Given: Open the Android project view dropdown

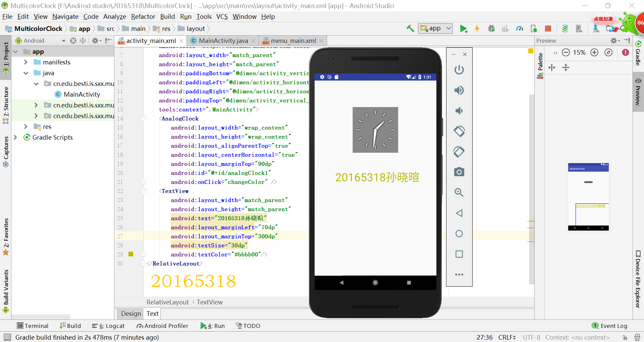Looking at the screenshot, I should pyautogui.click(x=40, y=41).
